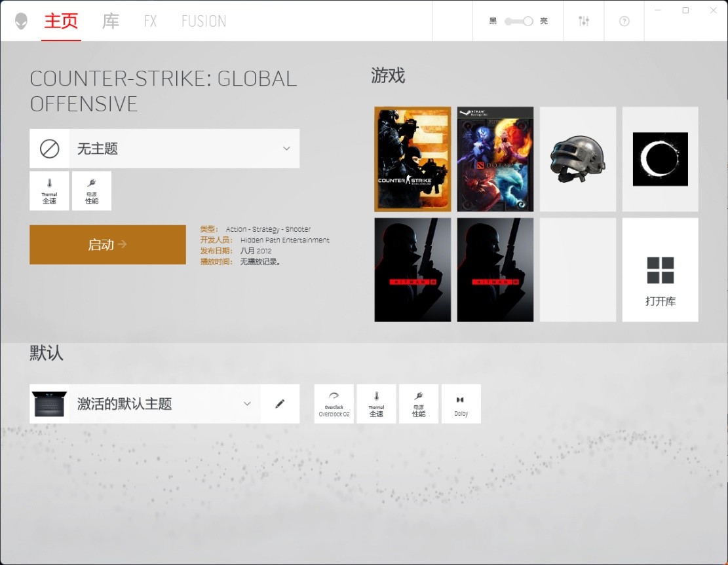
Task: Click the no-theme circle slash icon
Action: (x=49, y=149)
